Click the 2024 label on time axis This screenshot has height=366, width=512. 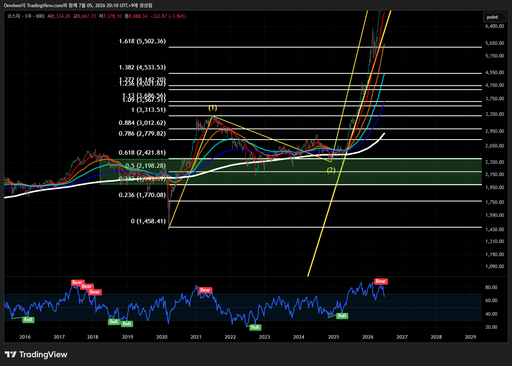point(299,337)
